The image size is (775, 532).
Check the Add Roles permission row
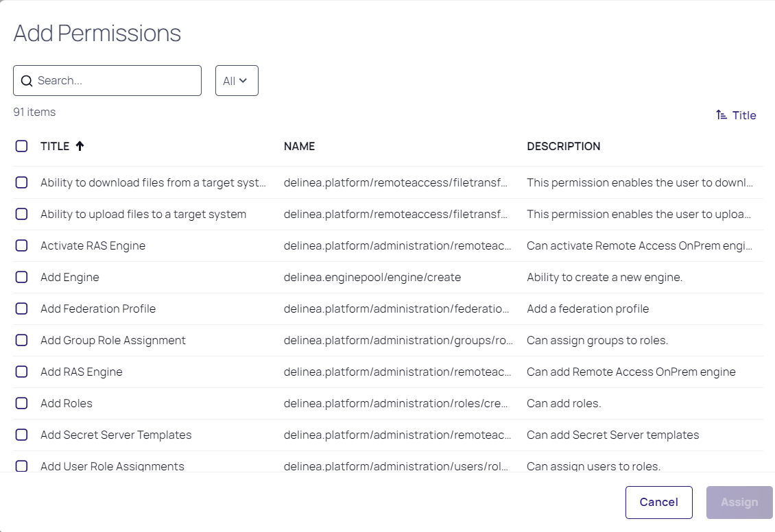click(x=21, y=403)
